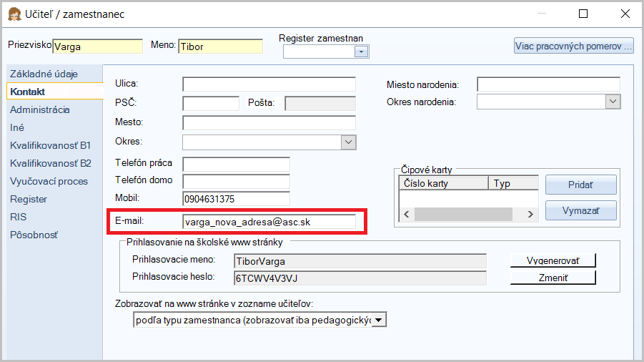This screenshot has height=362, width=644.
Task: Open the RIS tab
Action: click(x=19, y=217)
